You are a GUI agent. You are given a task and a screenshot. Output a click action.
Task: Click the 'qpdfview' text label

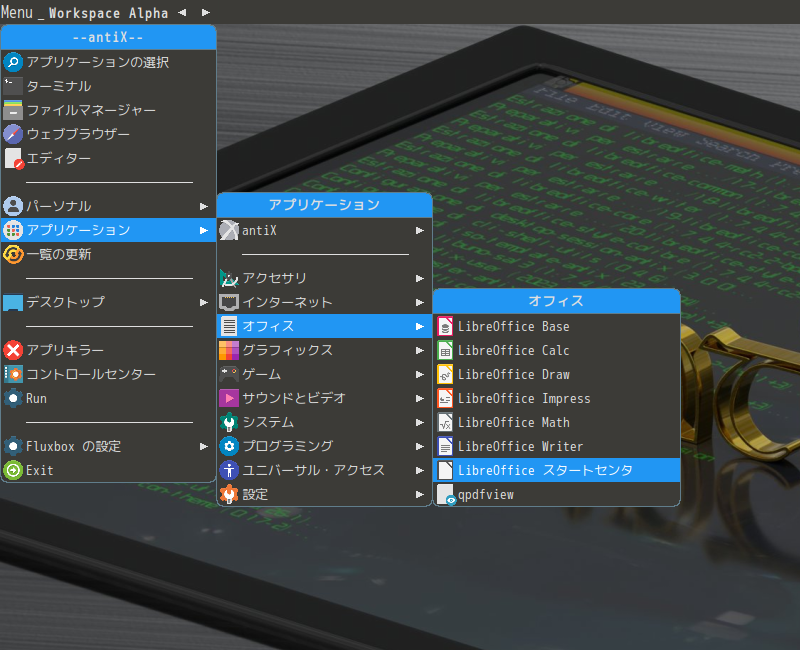[486, 494]
